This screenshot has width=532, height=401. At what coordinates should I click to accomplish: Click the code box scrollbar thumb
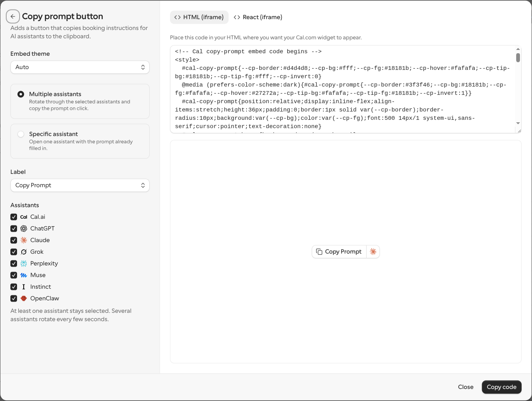[x=518, y=57]
